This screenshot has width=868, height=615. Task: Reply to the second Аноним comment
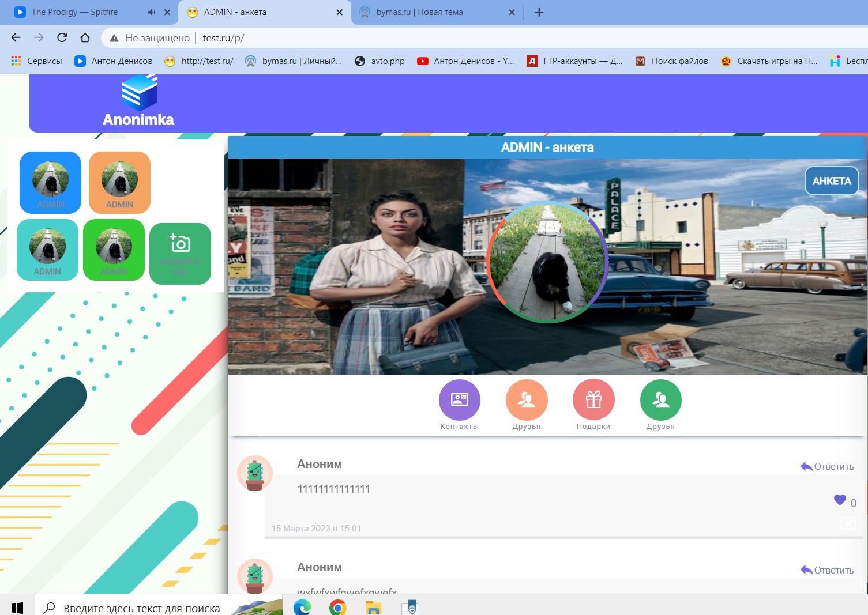(x=827, y=570)
